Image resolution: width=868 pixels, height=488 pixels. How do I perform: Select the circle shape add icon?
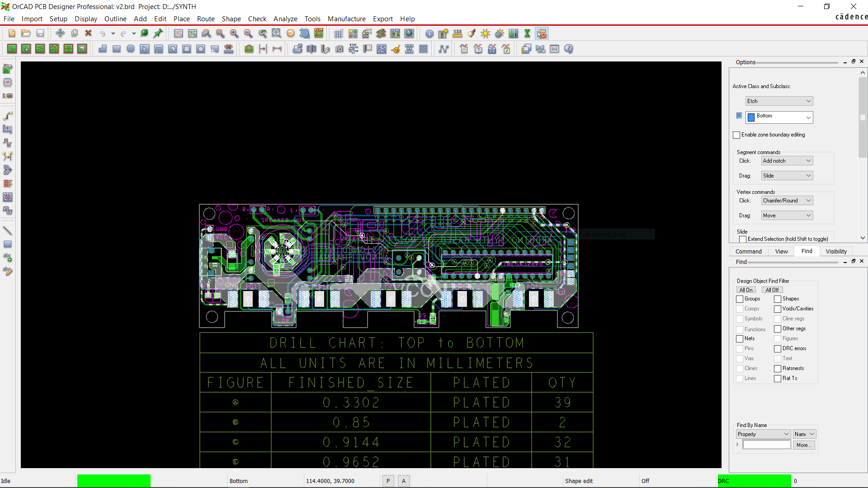[x=131, y=49]
